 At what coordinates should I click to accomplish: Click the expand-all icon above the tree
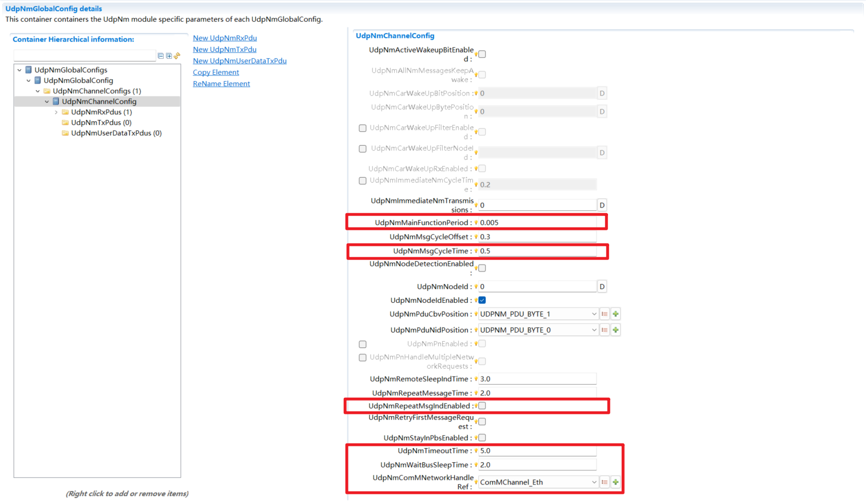click(x=169, y=55)
